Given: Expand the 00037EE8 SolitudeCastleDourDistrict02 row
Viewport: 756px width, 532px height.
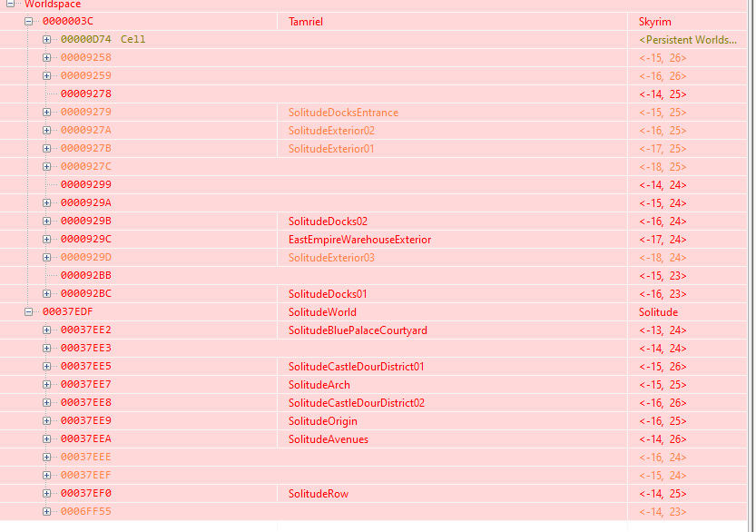Looking at the screenshot, I should (47, 403).
